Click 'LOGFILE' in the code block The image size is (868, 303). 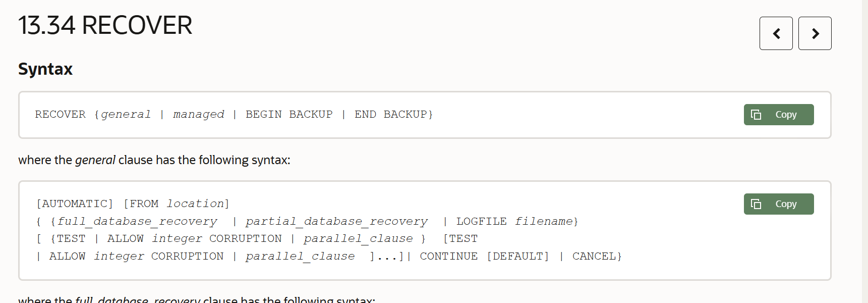tap(481, 221)
